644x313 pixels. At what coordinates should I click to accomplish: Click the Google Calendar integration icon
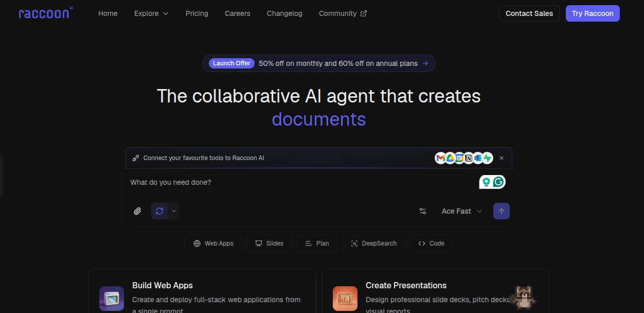459,158
